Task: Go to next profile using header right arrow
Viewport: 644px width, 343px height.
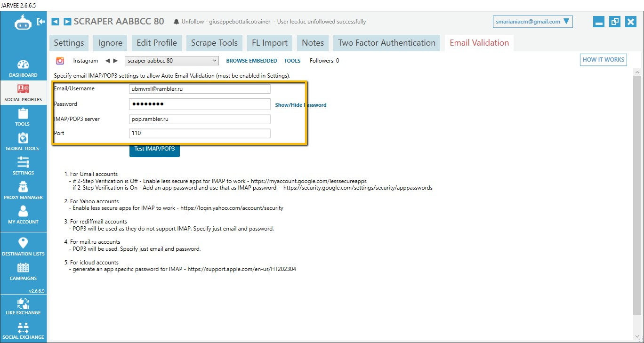Action: [x=67, y=22]
